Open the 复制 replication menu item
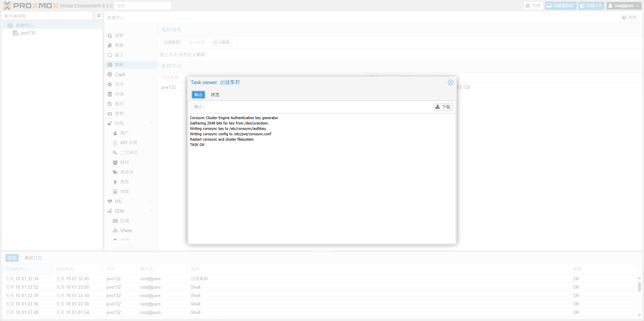Image resolution: width=644 pixels, height=321 pixels. (131, 113)
